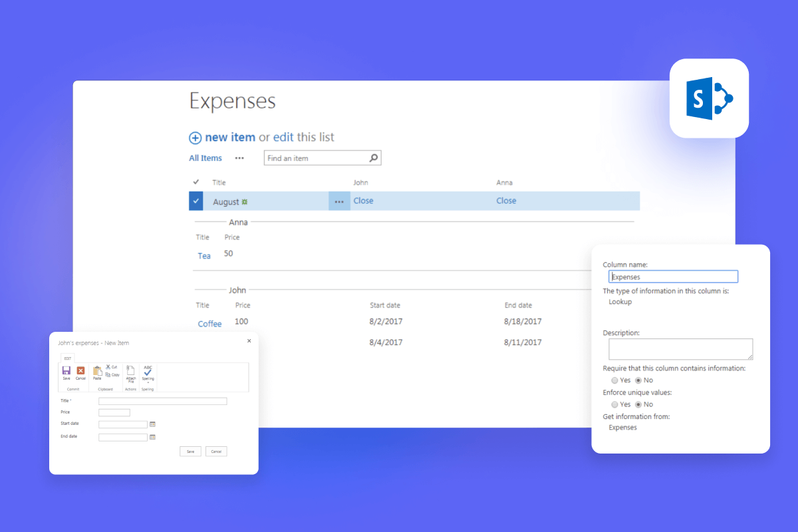Deselect the checkbox on the August row
The height and width of the screenshot is (532, 798).
tap(195, 200)
